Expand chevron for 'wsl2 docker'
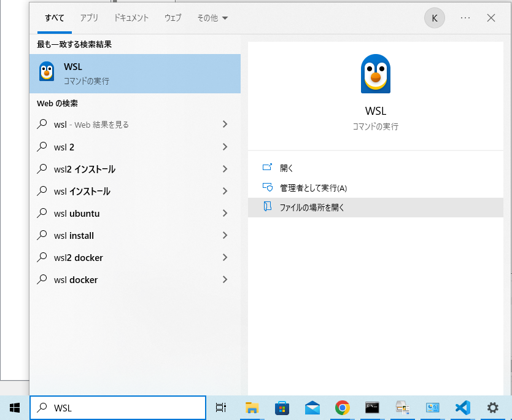The width and height of the screenshot is (512, 420). click(225, 257)
